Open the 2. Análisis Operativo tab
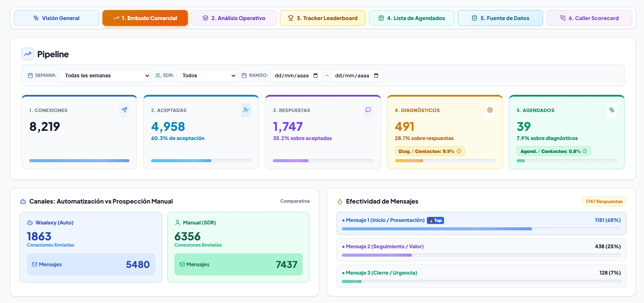 coord(234,18)
